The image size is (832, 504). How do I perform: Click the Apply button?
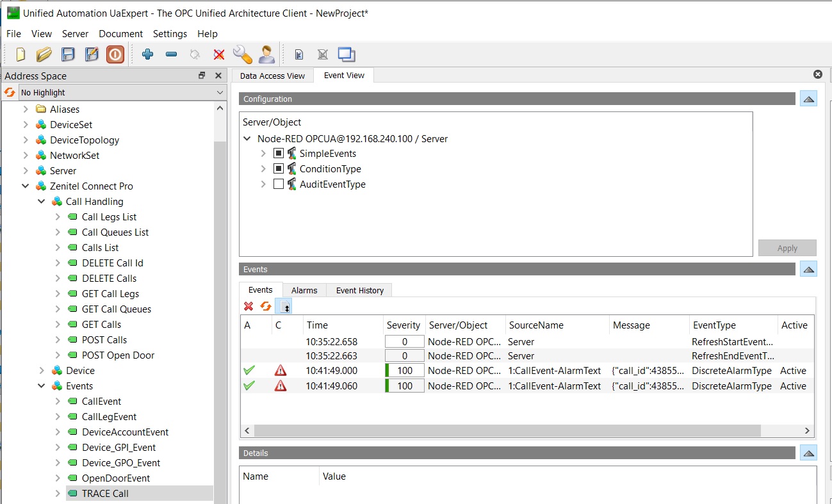[787, 248]
